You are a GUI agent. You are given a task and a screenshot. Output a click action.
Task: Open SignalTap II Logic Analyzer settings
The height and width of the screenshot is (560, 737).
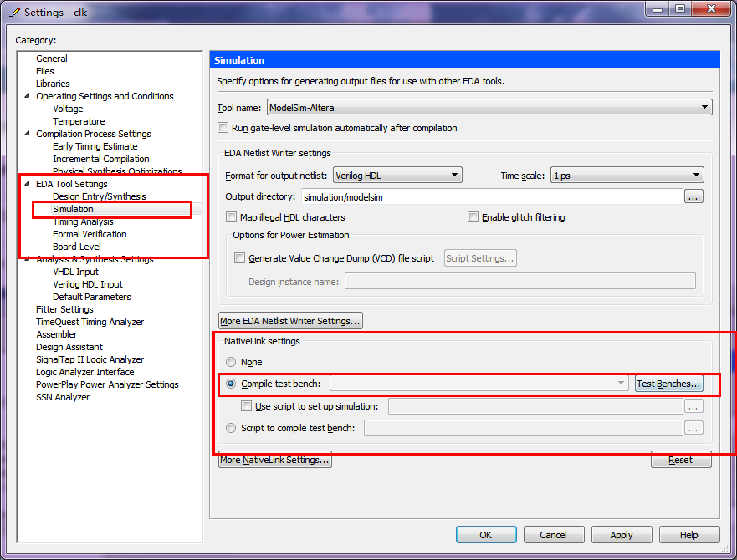click(90, 359)
